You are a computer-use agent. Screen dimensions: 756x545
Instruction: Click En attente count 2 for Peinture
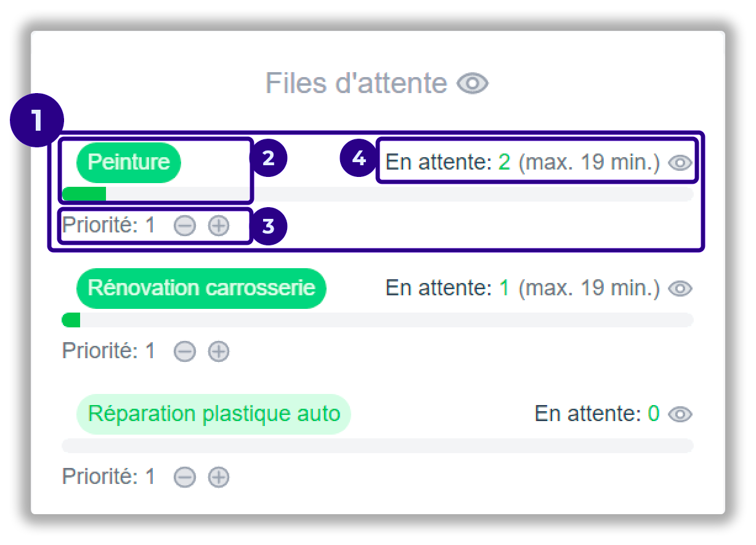coord(504,163)
